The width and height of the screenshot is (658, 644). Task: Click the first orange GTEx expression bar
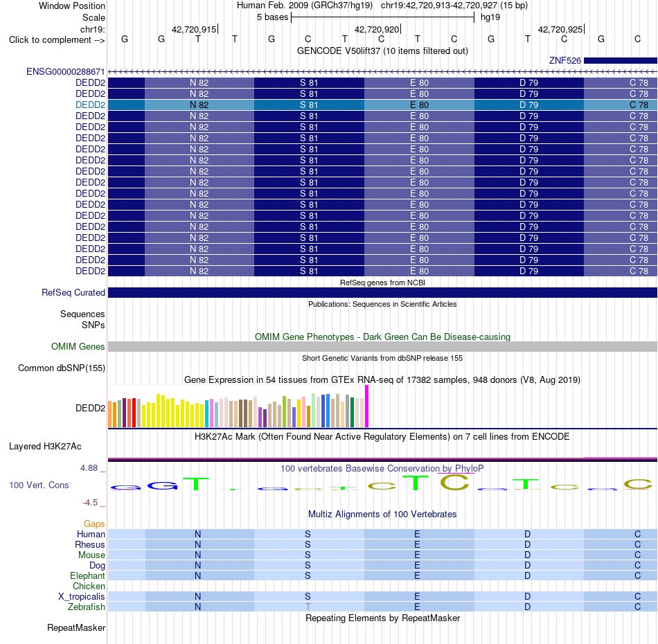tap(110, 414)
